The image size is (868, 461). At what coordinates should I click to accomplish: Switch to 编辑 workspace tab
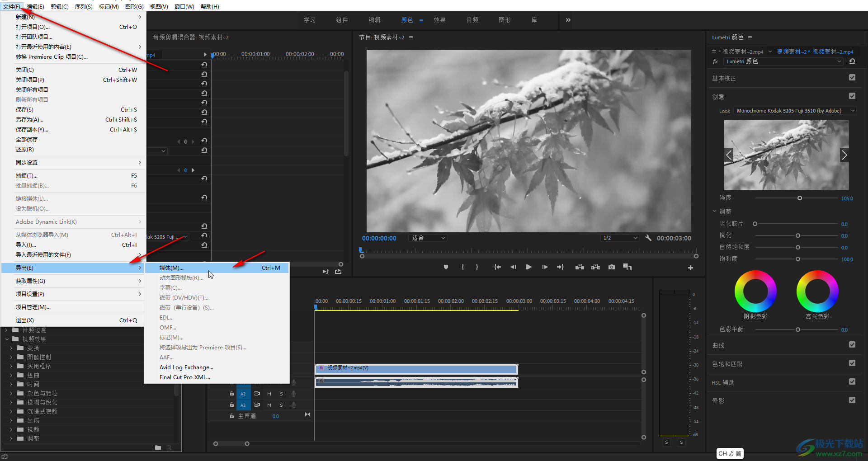[374, 20]
